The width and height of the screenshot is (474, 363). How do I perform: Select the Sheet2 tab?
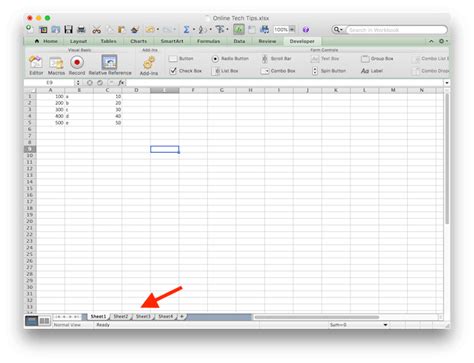(x=120, y=316)
